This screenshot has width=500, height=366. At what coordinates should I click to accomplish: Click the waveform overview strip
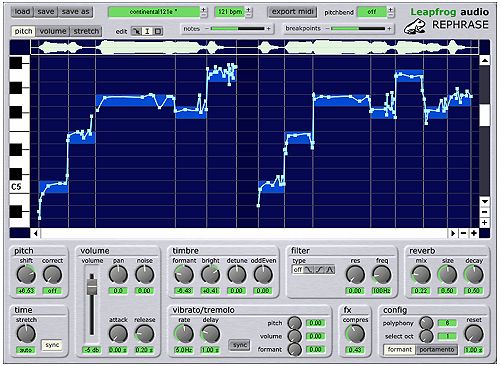255,47
